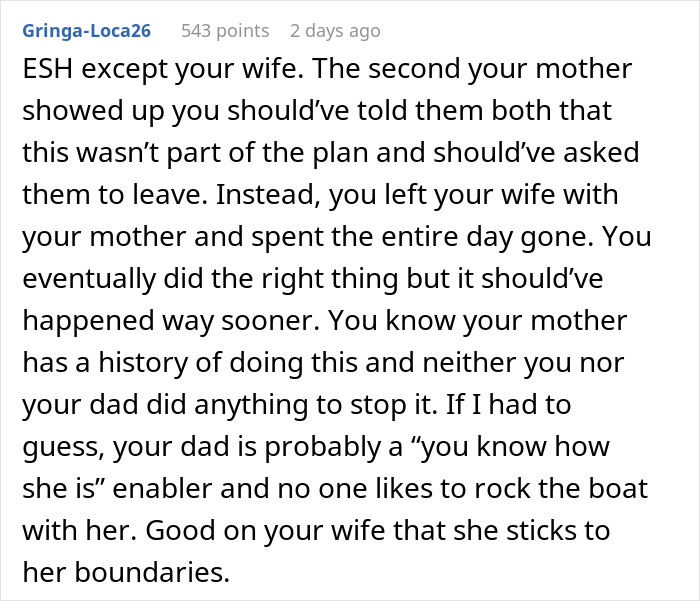Viewport: 700px width, 601px height.
Task: Click the phrase 'your dad did anything to stop it'
Action: point(229,405)
